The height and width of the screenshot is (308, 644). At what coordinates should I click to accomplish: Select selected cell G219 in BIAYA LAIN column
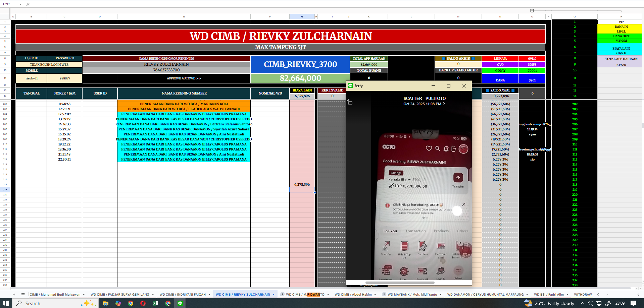(302, 190)
